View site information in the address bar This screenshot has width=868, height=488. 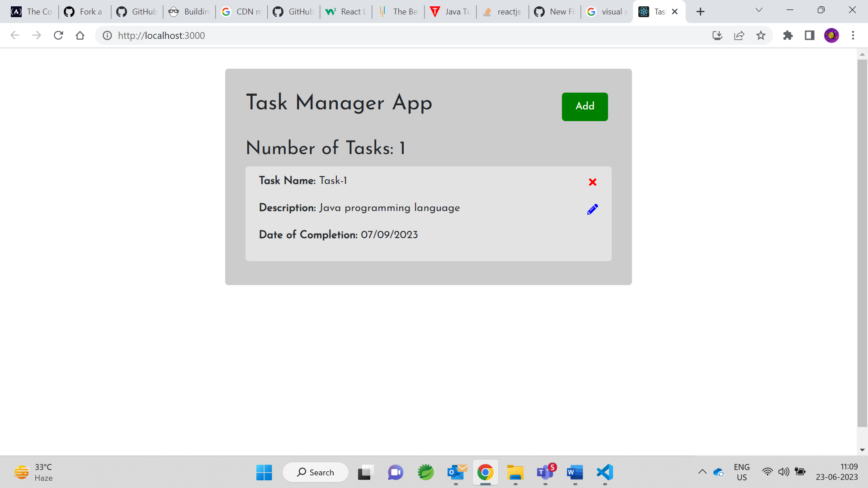pos(107,35)
